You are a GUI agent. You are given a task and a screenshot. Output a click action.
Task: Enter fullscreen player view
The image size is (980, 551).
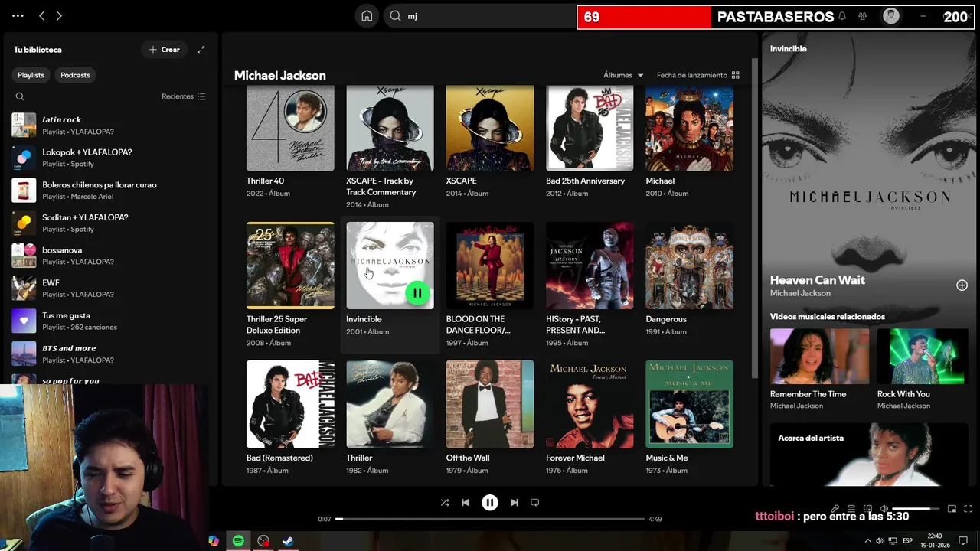(x=968, y=509)
